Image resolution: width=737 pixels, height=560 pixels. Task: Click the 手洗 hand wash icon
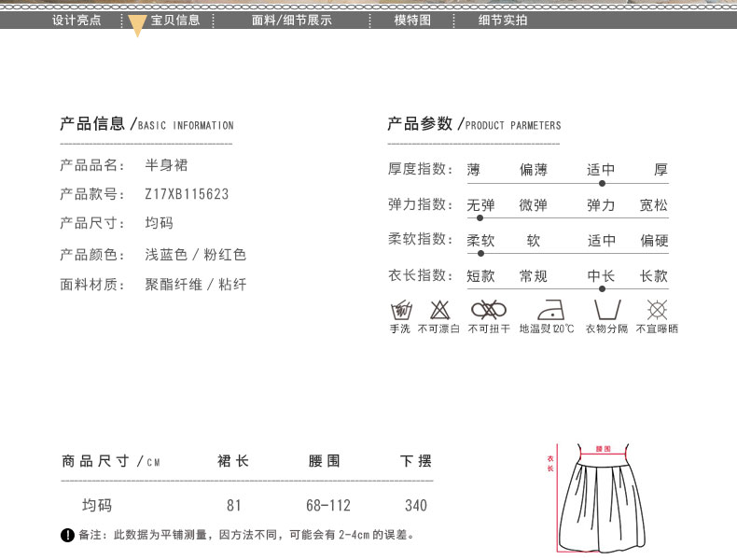coord(401,310)
